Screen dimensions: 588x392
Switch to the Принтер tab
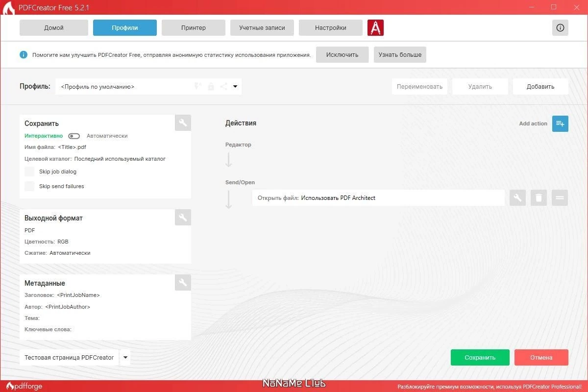194,28
